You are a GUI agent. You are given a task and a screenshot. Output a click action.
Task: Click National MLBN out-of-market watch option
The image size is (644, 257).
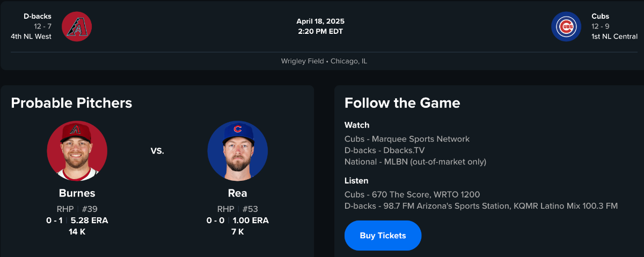pyautogui.click(x=415, y=161)
